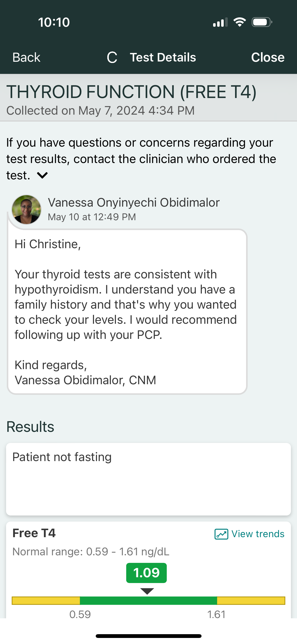Open the View trends link
297x644 pixels.
258,534
